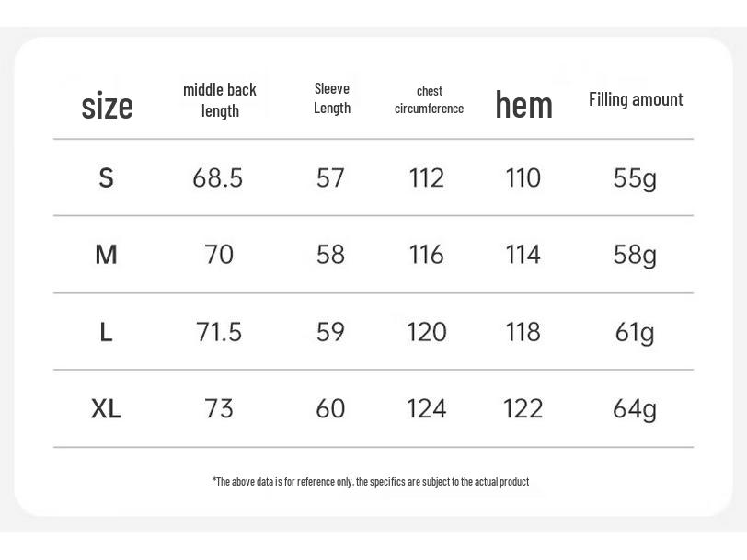Viewport: 747px width, 560px height.
Task: Select the "middle back length" header
Action: pyautogui.click(x=220, y=100)
